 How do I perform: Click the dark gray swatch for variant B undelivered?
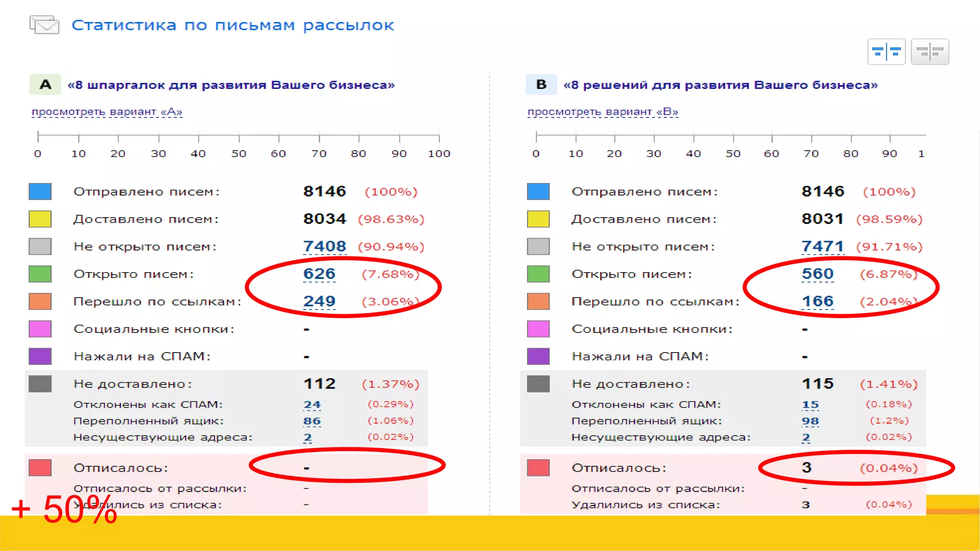538,384
